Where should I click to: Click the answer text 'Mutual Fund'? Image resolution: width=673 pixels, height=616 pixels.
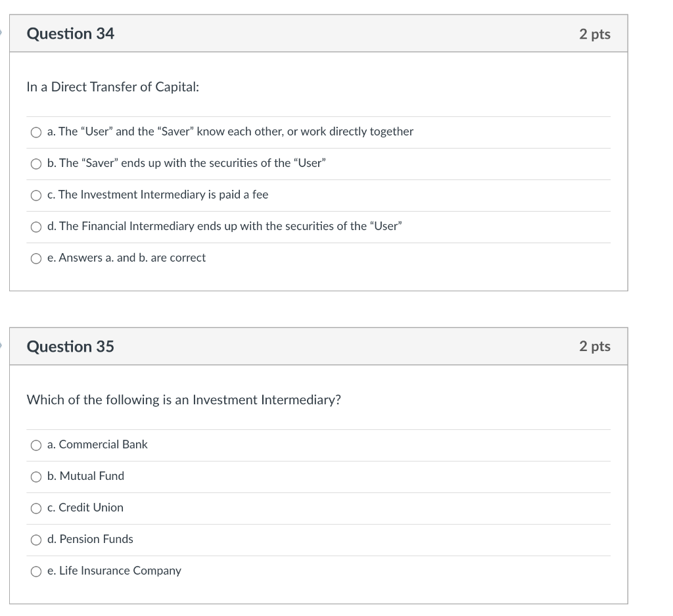click(85, 476)
